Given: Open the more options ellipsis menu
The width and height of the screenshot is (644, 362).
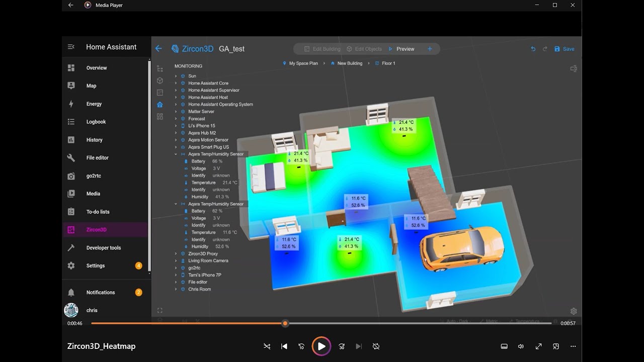Looking at the screenshot, I should 573,346.
